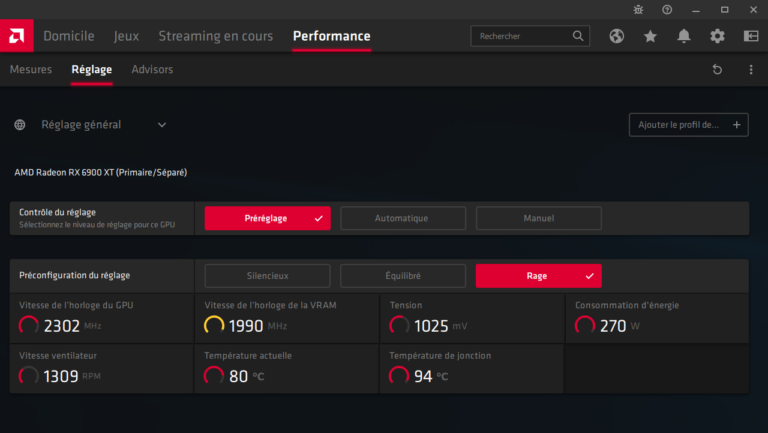768x433 pixels.
Task: Choose the Silencieux preset
Action: click(267, 276)
